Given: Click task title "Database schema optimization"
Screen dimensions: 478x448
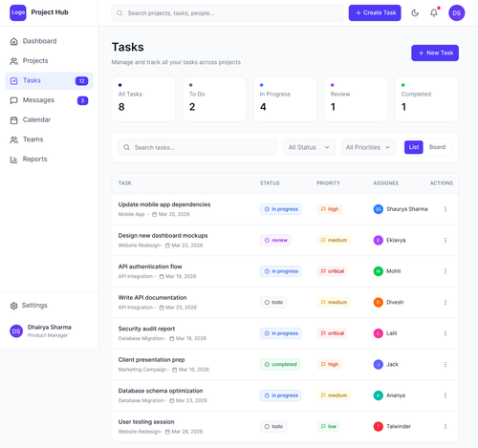Looking at the screenshot, I should click(x=161, y=391).
